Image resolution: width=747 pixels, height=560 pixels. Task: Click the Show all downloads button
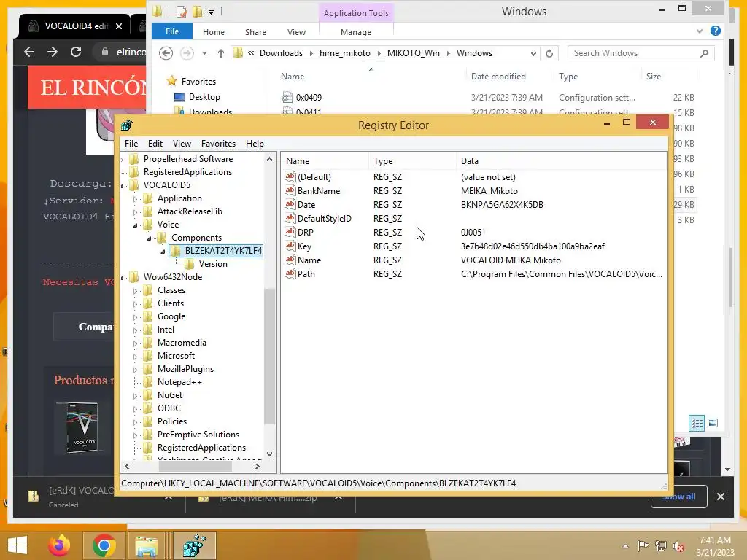click(678, 497)
